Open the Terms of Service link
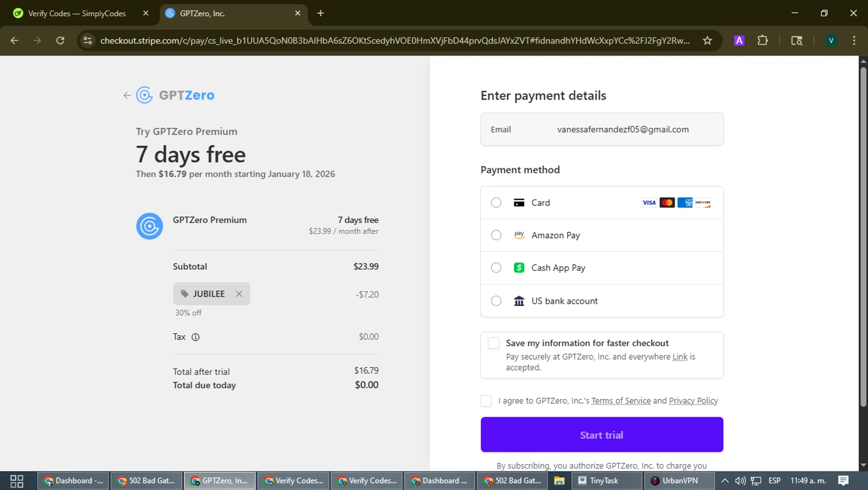The width and height of the screenshot is (868, 490). tap(621, 401)
